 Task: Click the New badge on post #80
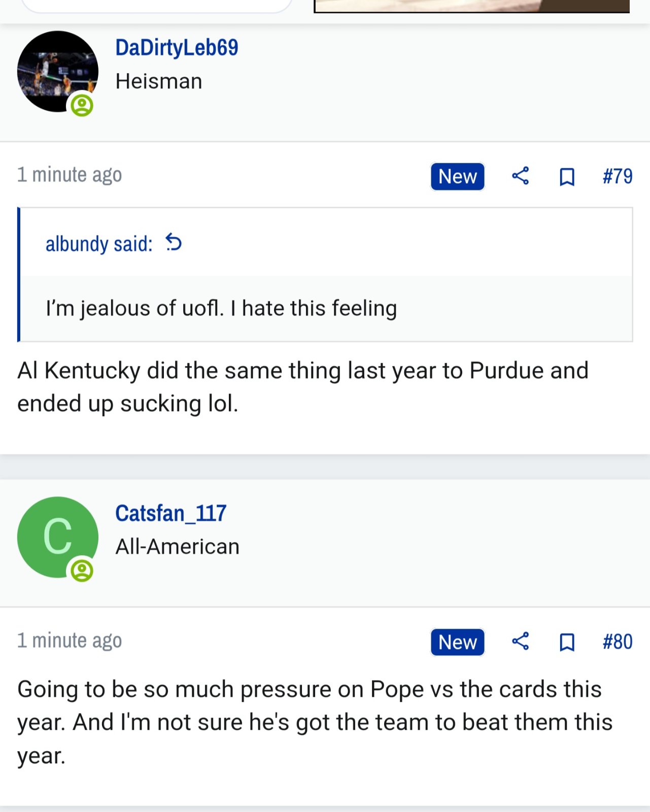point(458,642)
